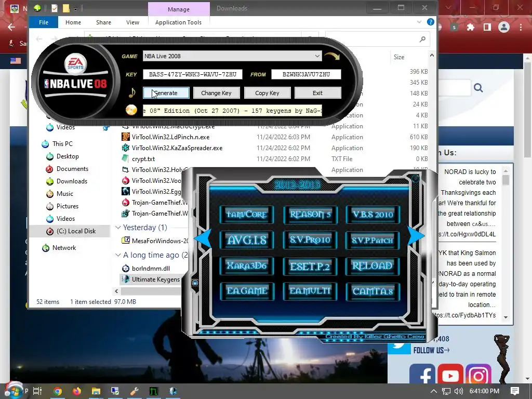This screenshot has width=532, height=399.
Task: Open the notification center icon
Action: click(515, 391)
